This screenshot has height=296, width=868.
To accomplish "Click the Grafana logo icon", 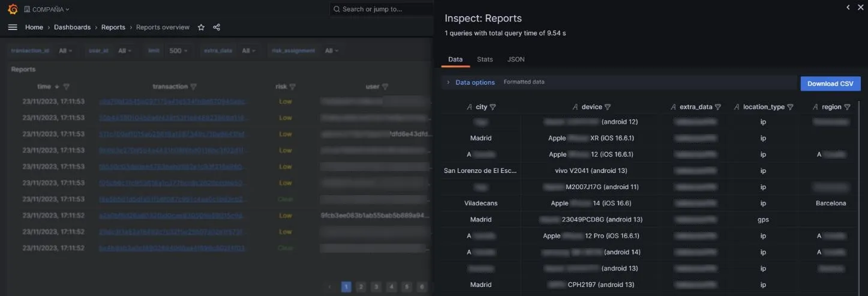I will [x=13, y=9].
